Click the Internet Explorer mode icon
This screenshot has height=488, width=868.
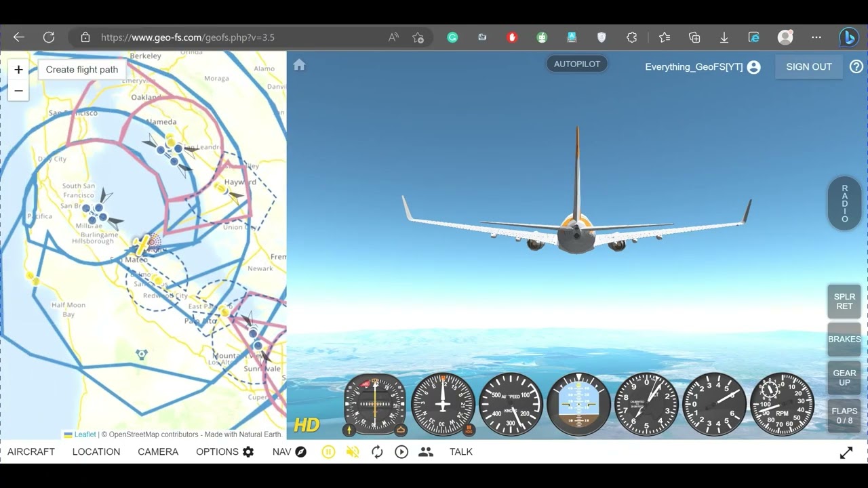753,37
